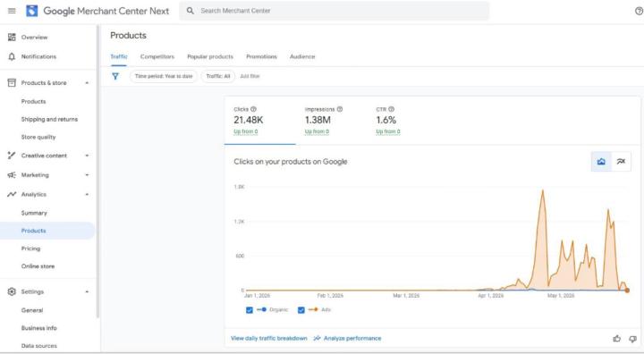Select the Clicks metric card
The image size is (644, 354).
tap(260, 121)
